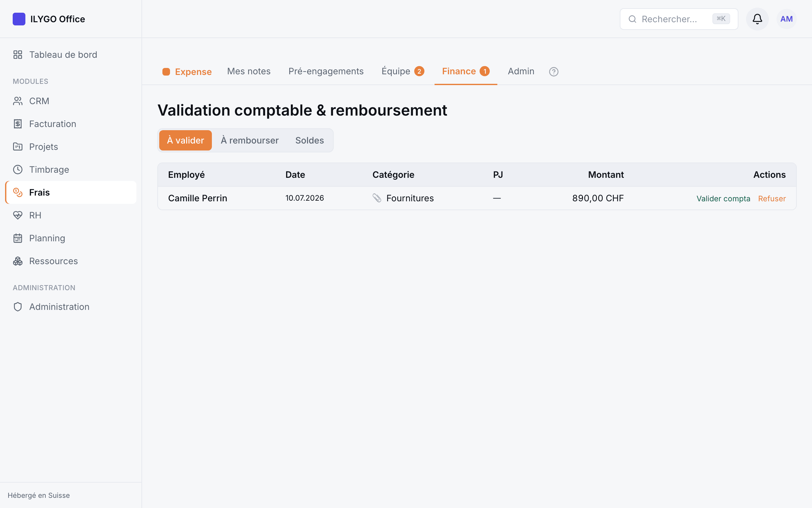Image resolution: width=812 pixels, height=508 pixels.
Task: Click the Validation comptable & remboursement heading
Action: [x=302, y=110]
